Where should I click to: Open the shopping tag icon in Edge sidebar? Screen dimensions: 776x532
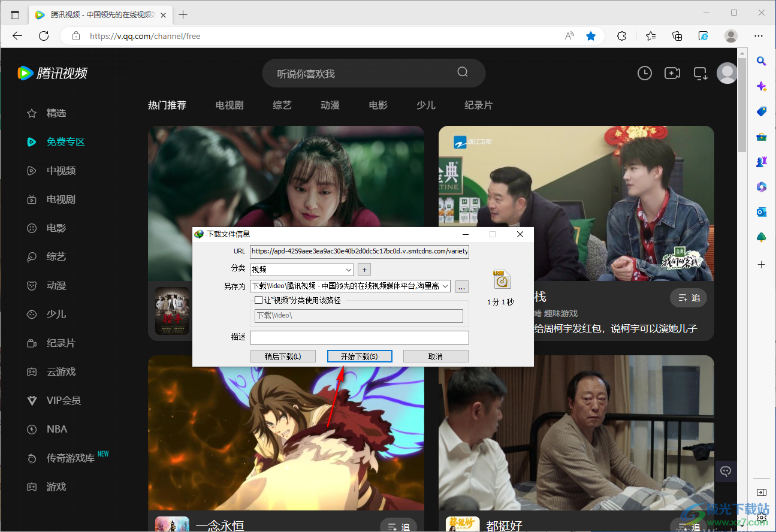point(762,111)
